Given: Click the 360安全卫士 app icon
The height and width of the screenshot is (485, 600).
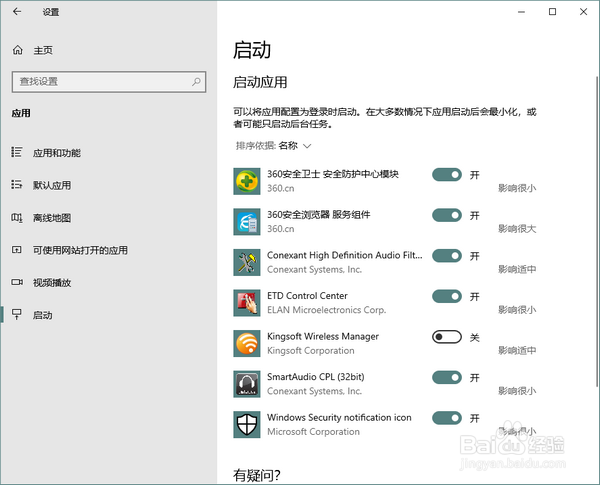Looking at the screenshot, I should (247, 181).
